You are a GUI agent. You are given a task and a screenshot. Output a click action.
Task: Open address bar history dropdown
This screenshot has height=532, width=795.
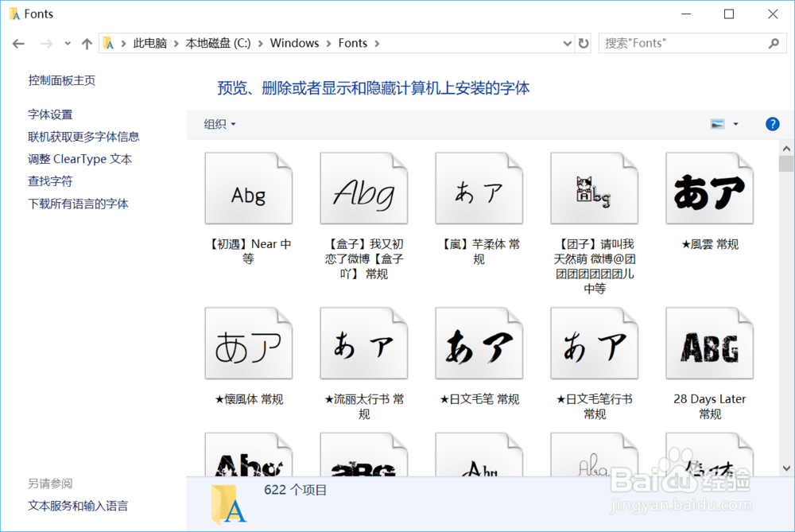click(x=568, y=44)
